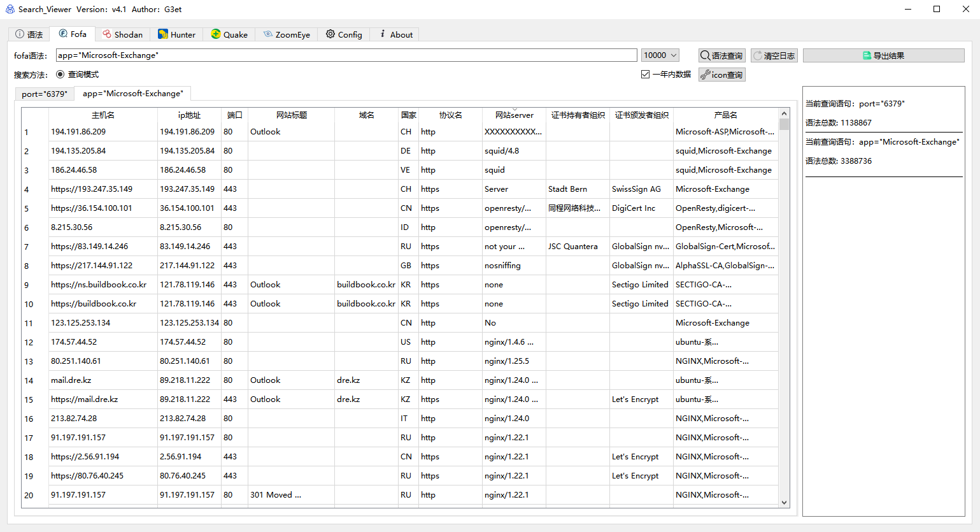Select hostname cell https://mail.dre.kz
Viewport: 980px width, 532px height.
[x=103, y=399]
